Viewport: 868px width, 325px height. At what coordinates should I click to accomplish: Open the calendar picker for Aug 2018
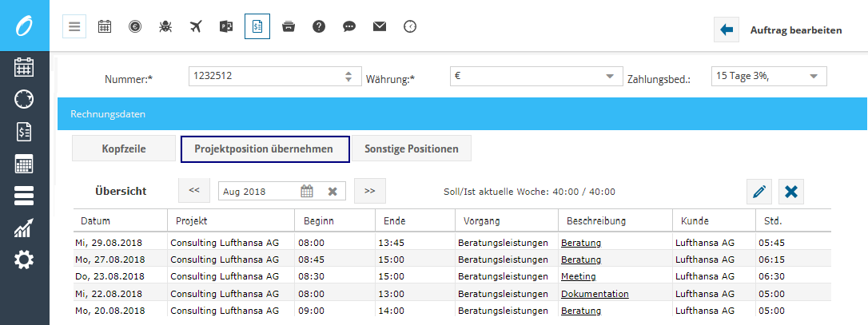click(x=307, y=192)
